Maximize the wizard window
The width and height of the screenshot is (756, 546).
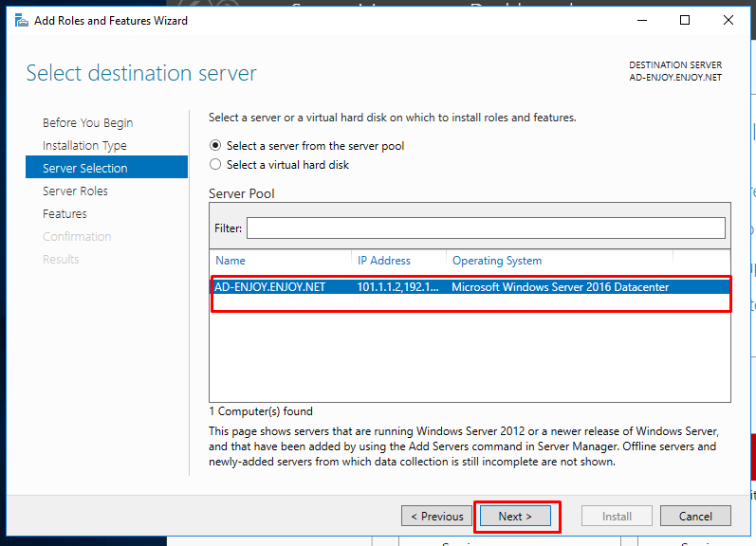685,20
